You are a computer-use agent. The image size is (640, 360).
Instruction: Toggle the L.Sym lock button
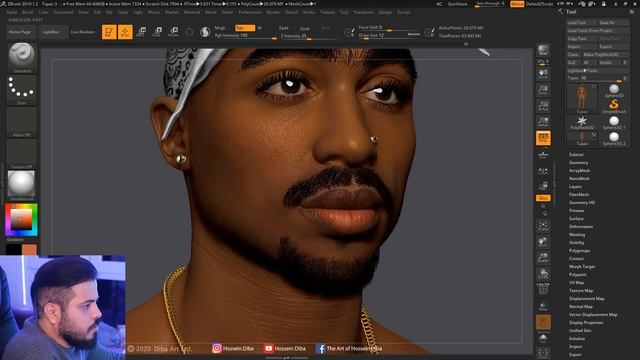tap(543, 186)
